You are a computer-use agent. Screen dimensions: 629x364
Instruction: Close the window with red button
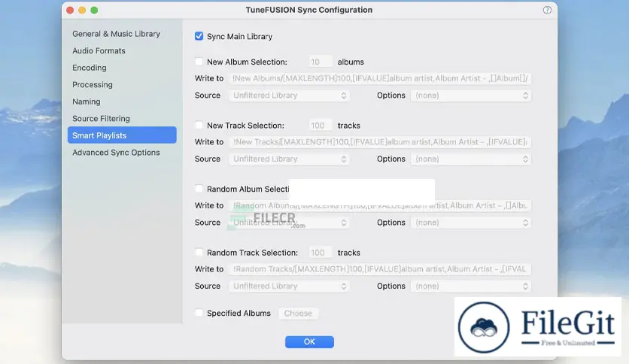[70, 10]
